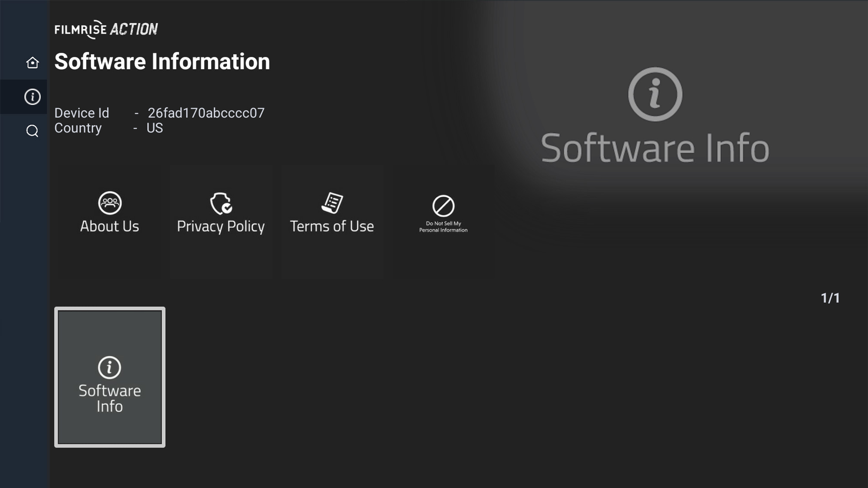Click the Software Information heading
This screenshot has width=868, height=488.
162,61
